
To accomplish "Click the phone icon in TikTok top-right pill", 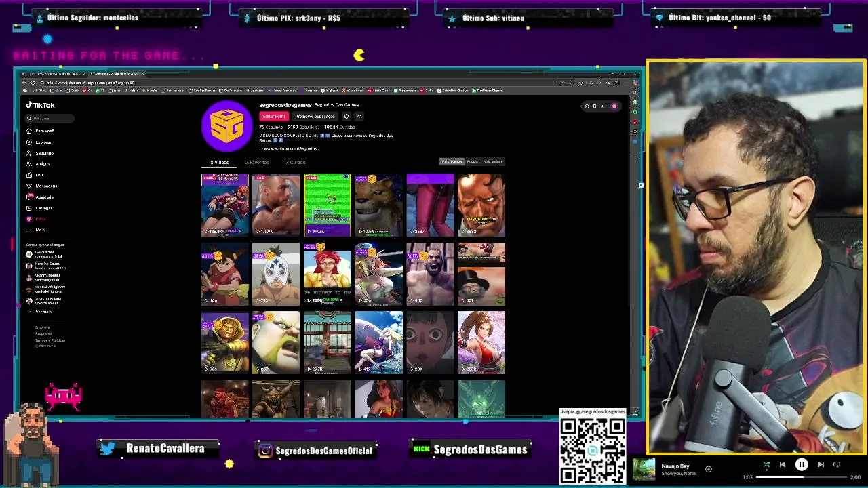I will pos(595,106).
